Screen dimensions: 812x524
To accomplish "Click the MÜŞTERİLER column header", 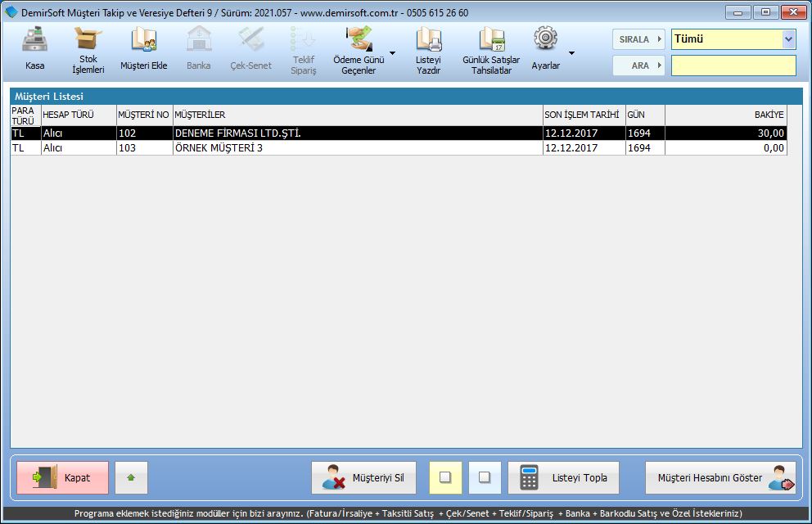I will tap(358, 115).
